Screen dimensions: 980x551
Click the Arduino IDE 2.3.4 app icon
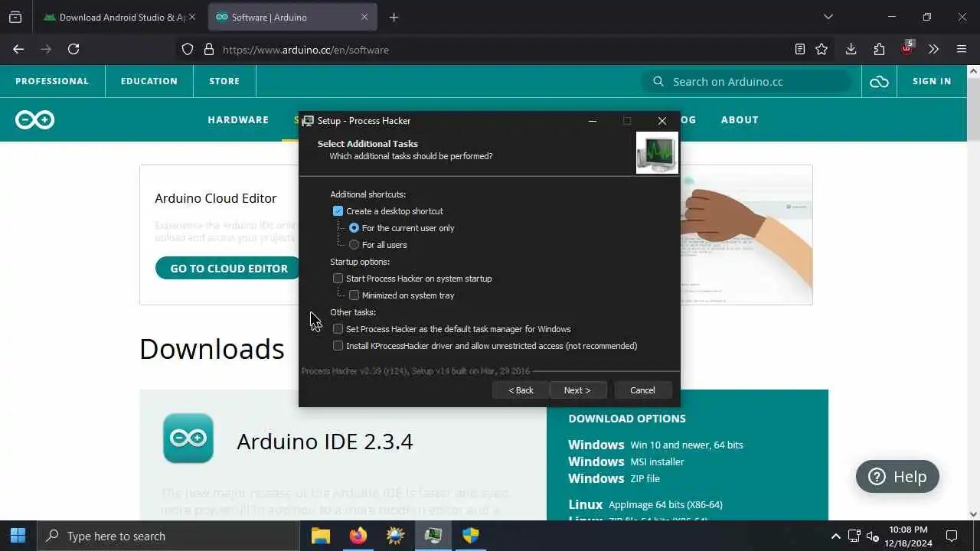point(188,439)
